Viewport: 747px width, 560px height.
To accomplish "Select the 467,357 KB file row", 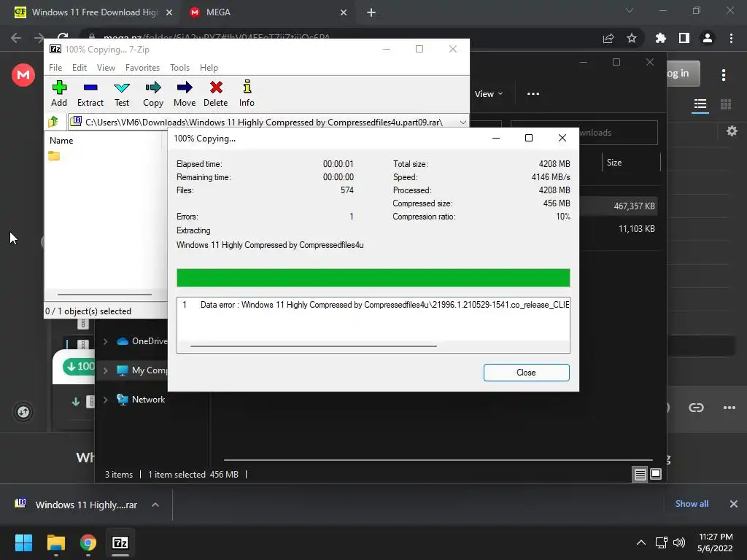I will coord(619,206).
